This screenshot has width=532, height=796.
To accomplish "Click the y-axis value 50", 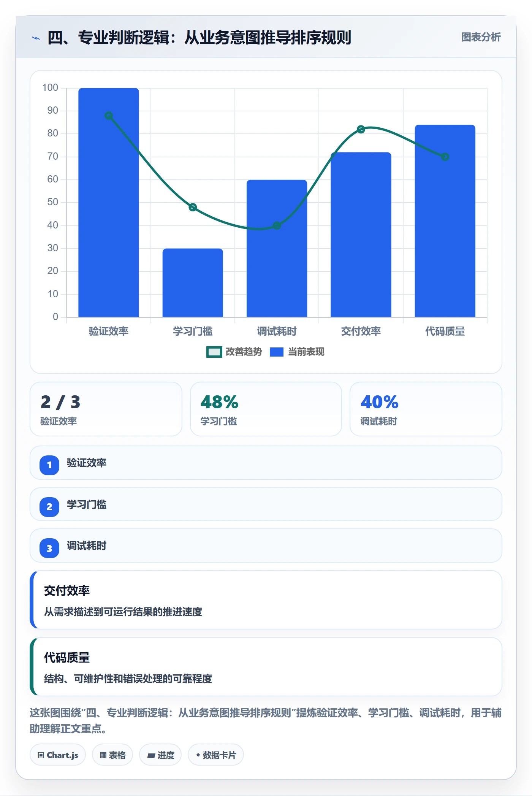I will 53,202.
